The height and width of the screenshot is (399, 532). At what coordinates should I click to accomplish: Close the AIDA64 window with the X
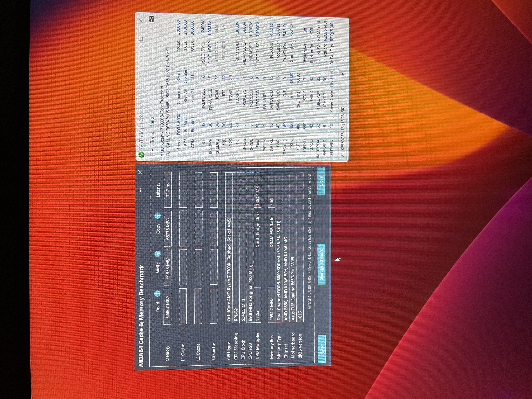(141, 172)
